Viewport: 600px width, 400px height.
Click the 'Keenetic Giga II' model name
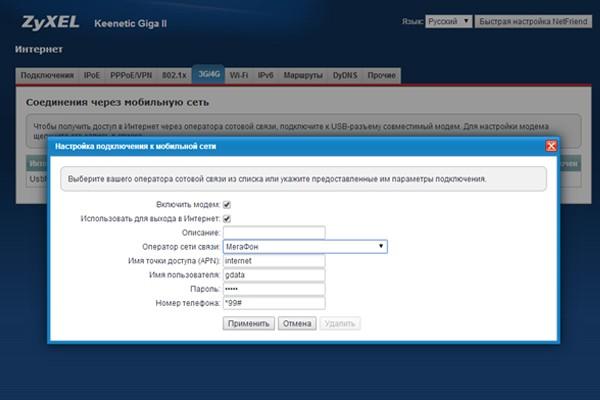[x=130, y=23]
